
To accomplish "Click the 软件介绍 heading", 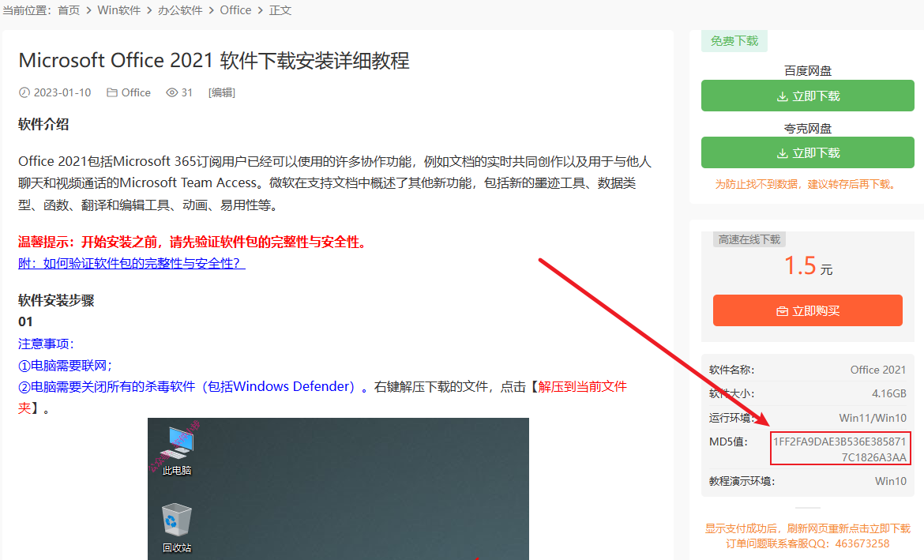I will tap(43, 124).
